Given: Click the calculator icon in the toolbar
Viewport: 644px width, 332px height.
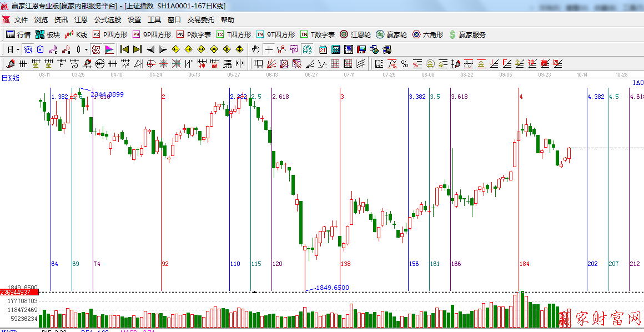Looking at the screenshot, I should pyautogui.click(x=335, y=49).
